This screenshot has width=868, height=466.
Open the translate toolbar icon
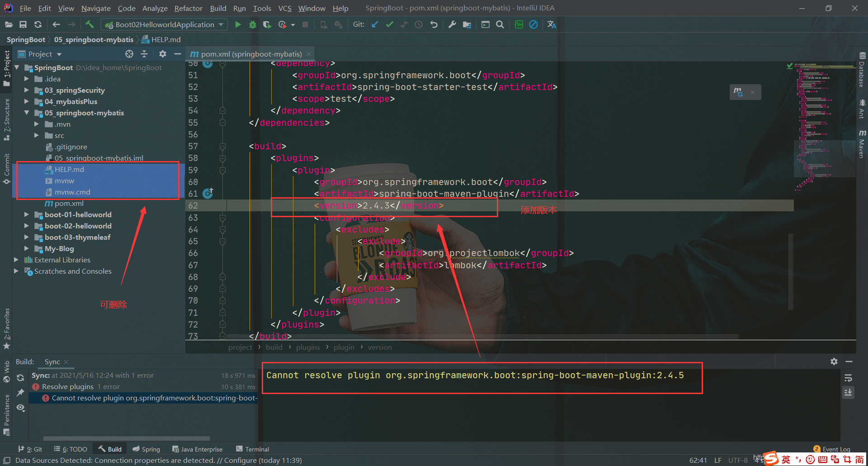coord(552,24)
